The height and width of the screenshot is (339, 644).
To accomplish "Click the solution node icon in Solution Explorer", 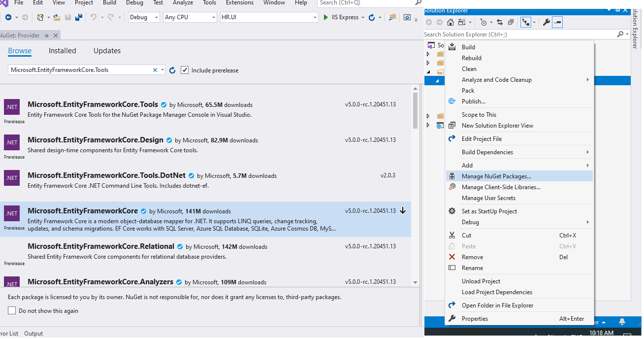I will [x=431, y=45].
